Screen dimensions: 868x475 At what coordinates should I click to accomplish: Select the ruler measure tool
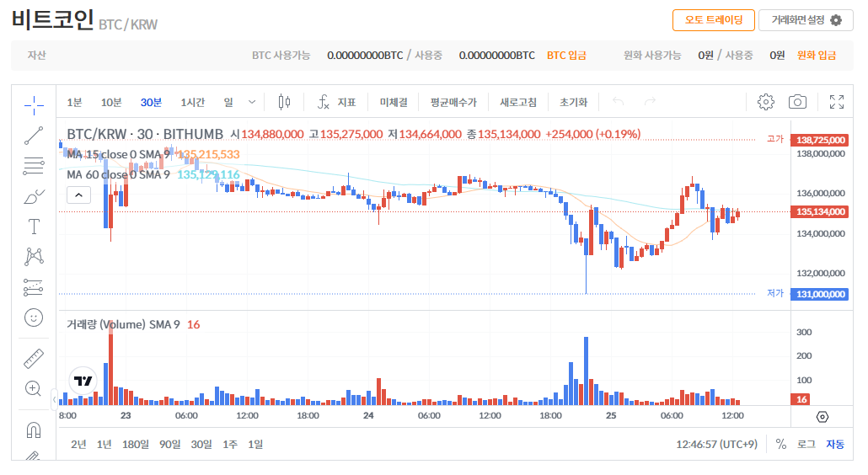(x=34, y=359)
